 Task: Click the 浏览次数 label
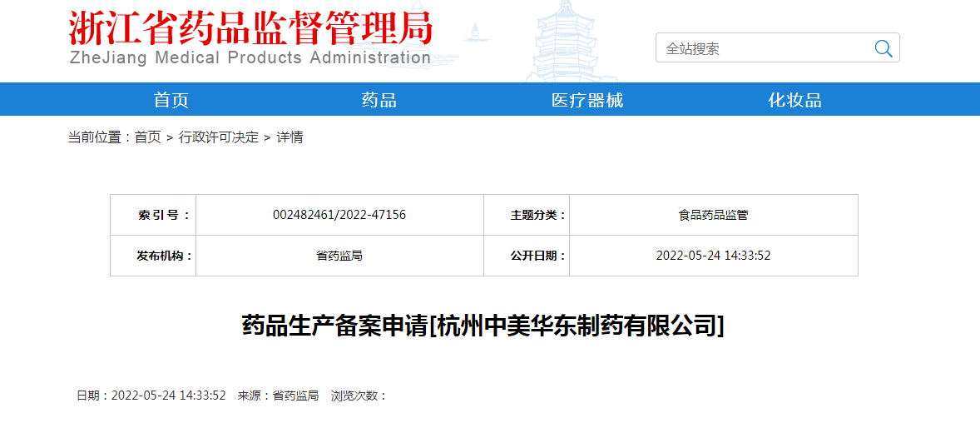tap(359, 396)
